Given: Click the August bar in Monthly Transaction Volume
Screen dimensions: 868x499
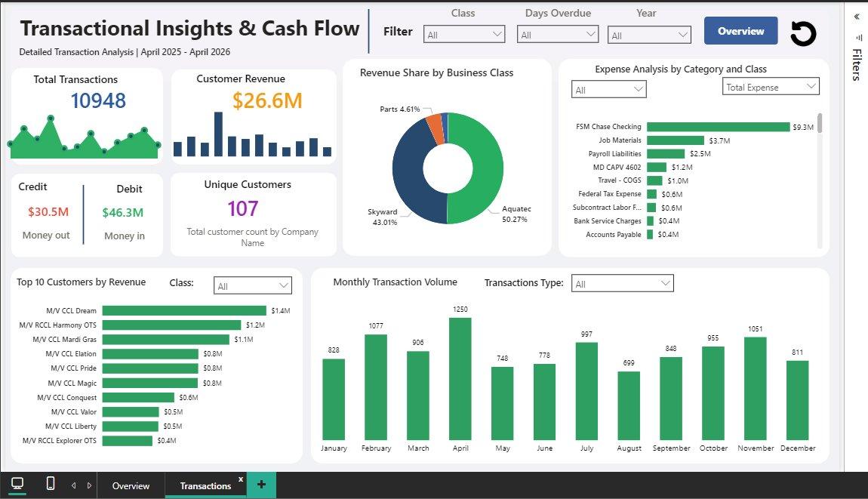Looking at the screenshot, I should [x=629, y=406].
